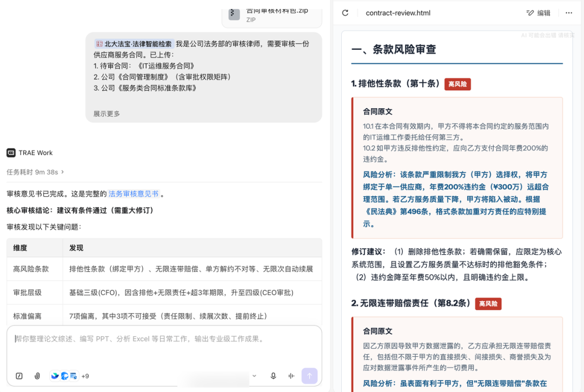Click the 核心审核结论 bold line
The width and height of the screenshot is (584, 392).
tap(80, 211)
